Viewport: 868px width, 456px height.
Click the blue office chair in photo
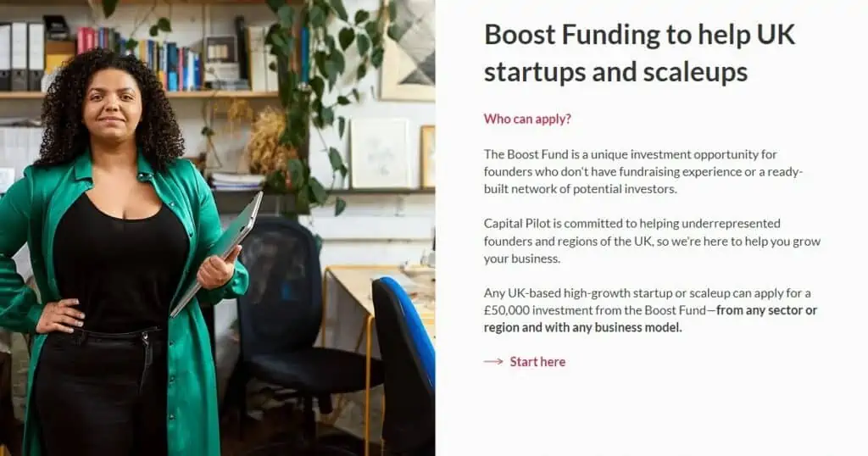tap(404, 365)
